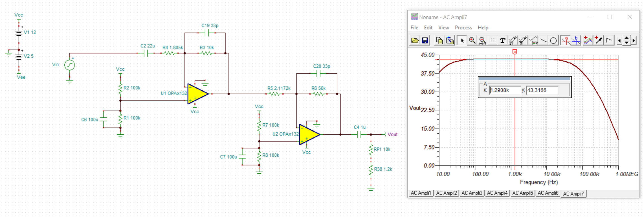
Task: Toggle cursor b on the diagram
Action: (x=576, y=41)
